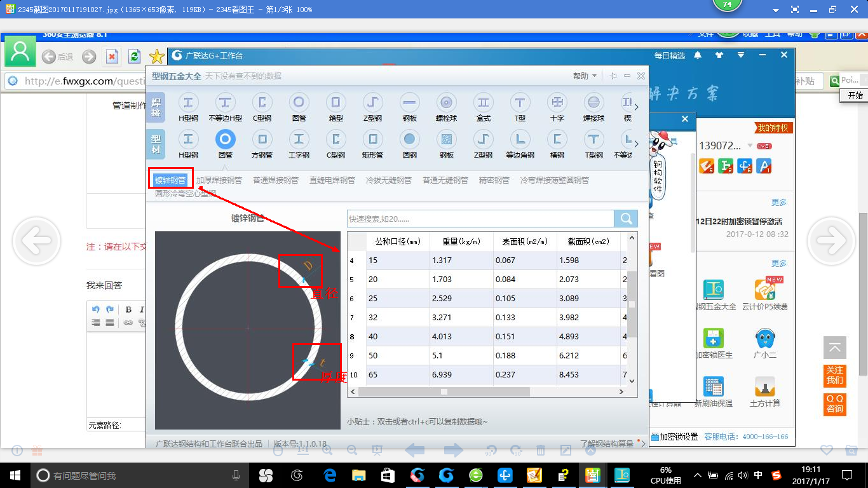Open the workbench menu dropdown triangle
Screen dimensions: 868x488
click(740, 55)
